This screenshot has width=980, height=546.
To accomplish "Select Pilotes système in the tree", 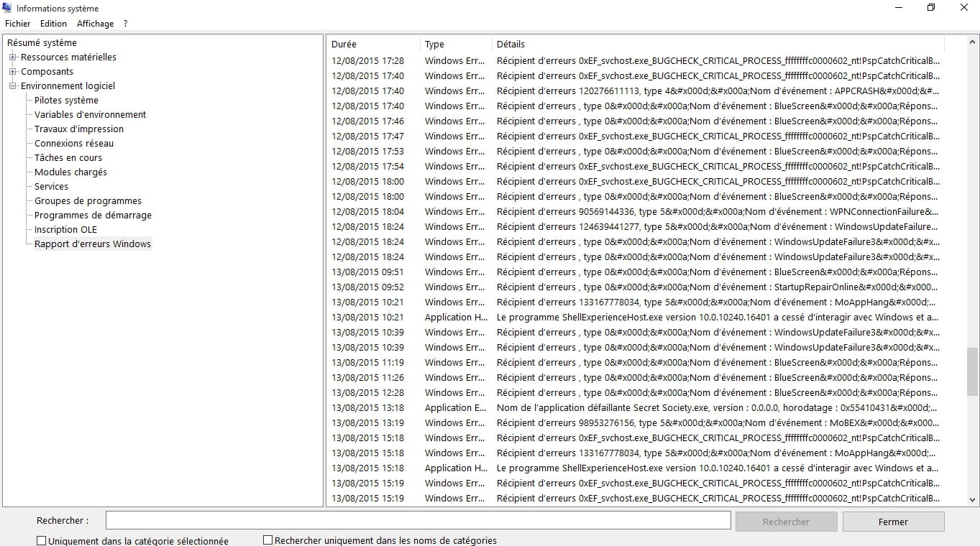I will [66, 101].
